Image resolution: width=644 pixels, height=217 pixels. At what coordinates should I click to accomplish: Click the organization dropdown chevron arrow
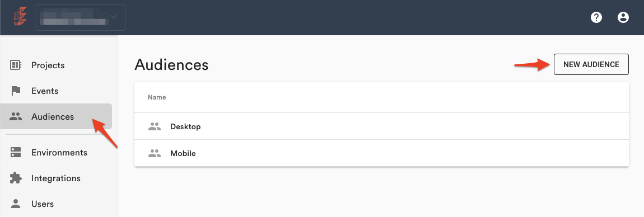coord(114,17)
